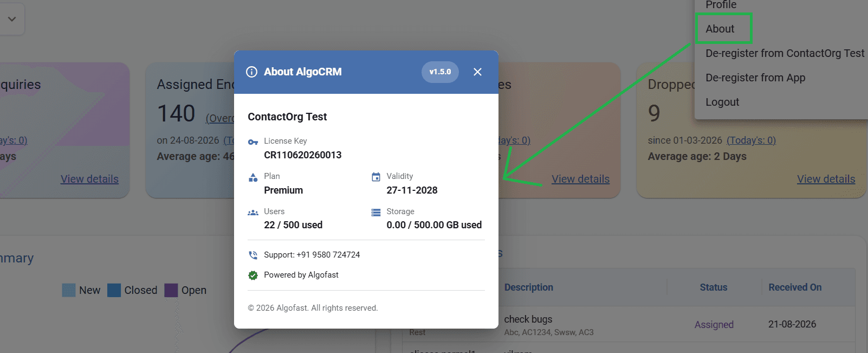Image resolution: width=868 pixels, height=353 pixels.
Task: Select About in the user menu
Action: (x=720, y=29)
